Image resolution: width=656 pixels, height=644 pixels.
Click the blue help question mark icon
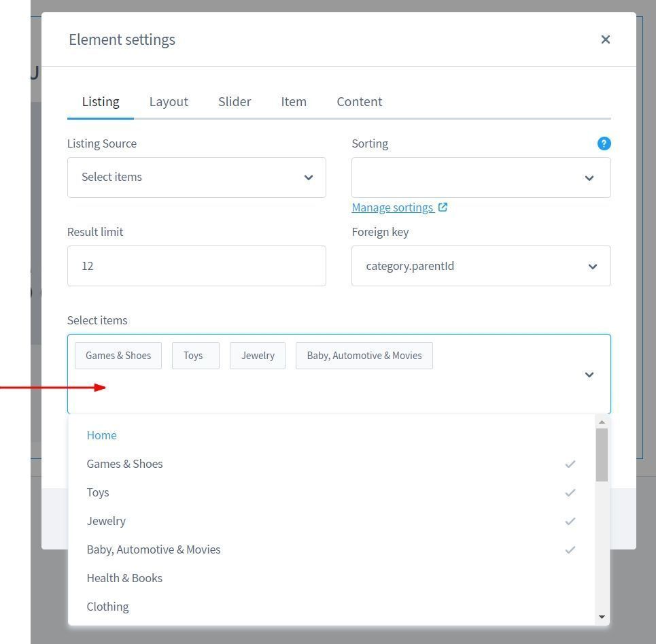(604, 143)
